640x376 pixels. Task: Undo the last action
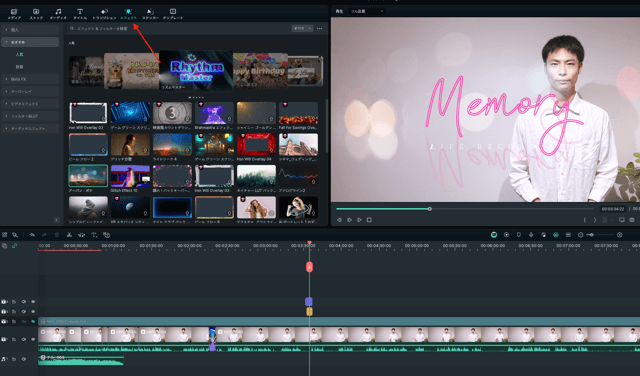32,235
